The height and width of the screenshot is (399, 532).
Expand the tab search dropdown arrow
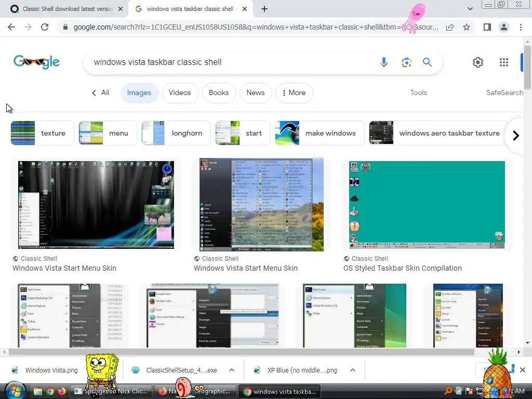pyautogui.click(x=470, y=9)
